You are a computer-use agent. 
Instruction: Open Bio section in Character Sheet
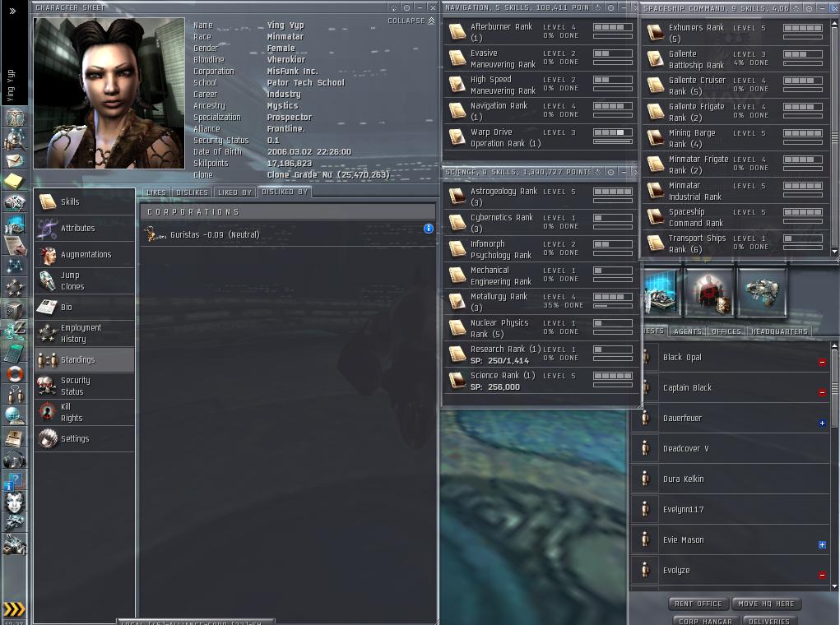click(x=85, y=307)
